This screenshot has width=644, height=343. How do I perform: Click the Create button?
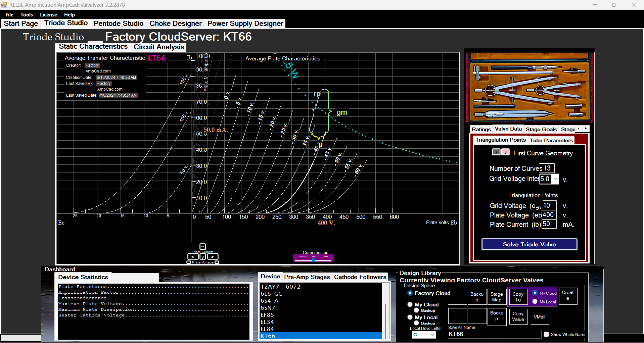click(567, 296)
